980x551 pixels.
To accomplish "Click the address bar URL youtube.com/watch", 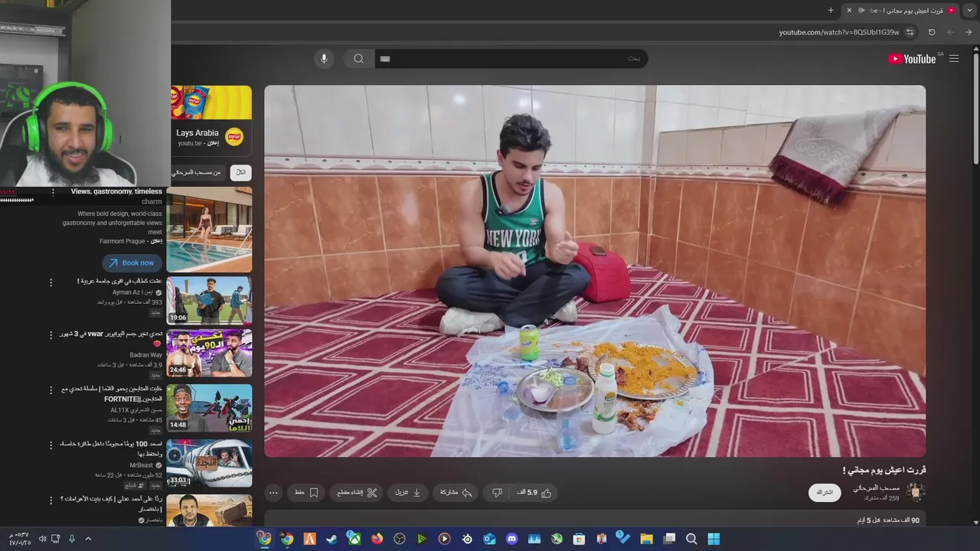I will [x=838, y=32].
